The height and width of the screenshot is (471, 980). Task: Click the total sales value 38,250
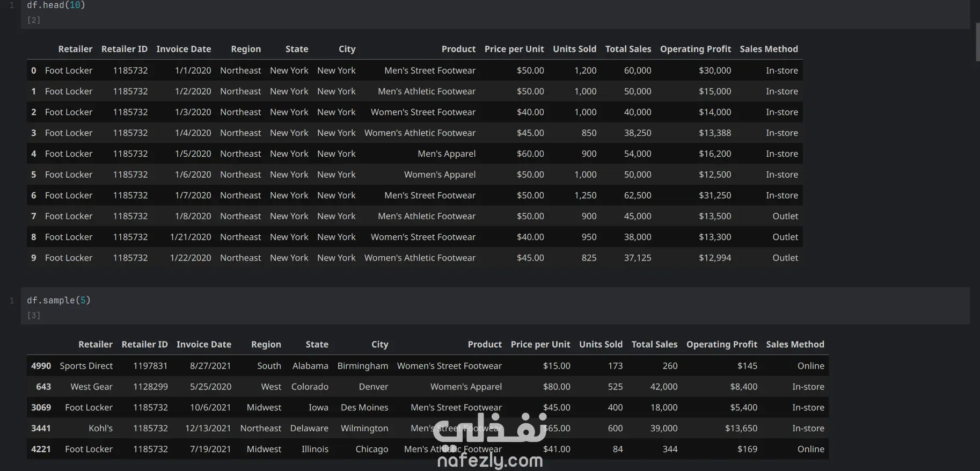pyautogui.click(x=638, y=133)
